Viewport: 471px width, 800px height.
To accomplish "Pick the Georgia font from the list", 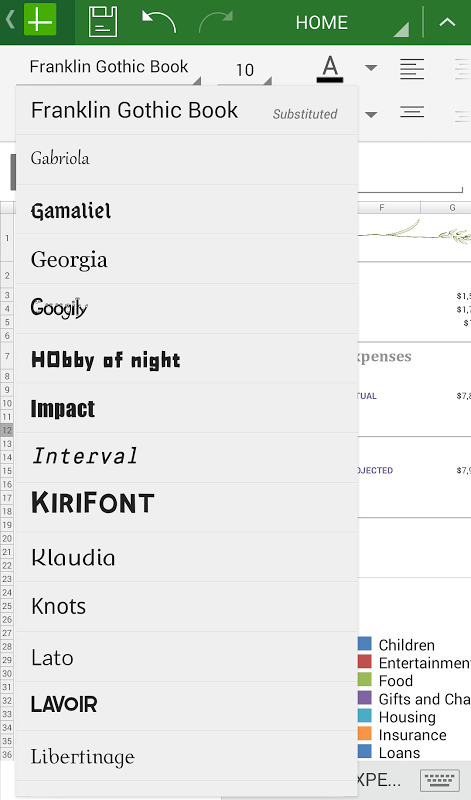I will pos(187,260).
